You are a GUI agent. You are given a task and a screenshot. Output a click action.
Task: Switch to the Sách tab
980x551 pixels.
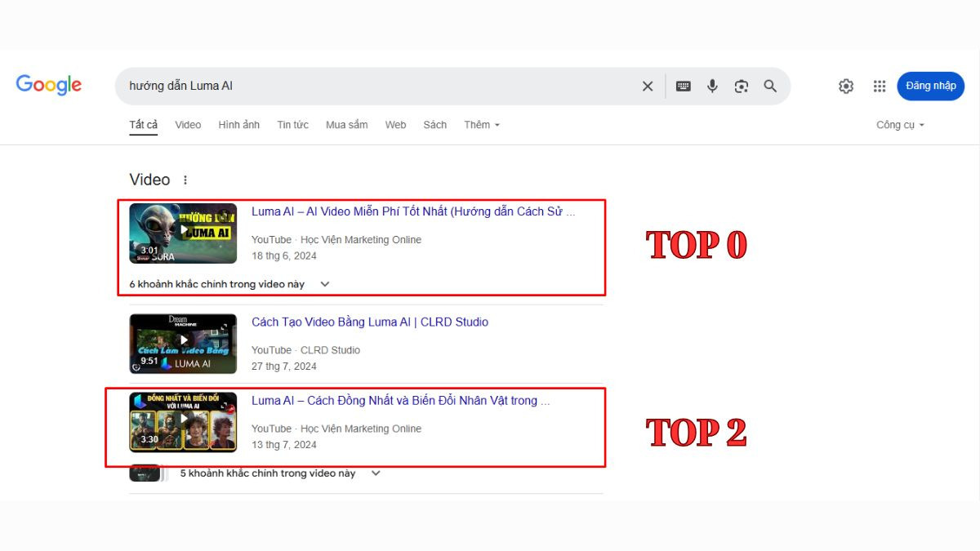coord(434,125)
